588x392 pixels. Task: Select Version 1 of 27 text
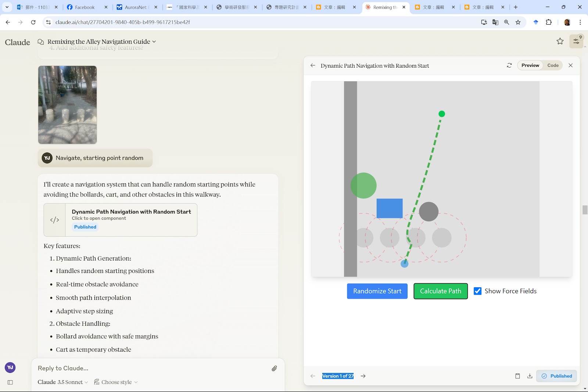[338, 376]
